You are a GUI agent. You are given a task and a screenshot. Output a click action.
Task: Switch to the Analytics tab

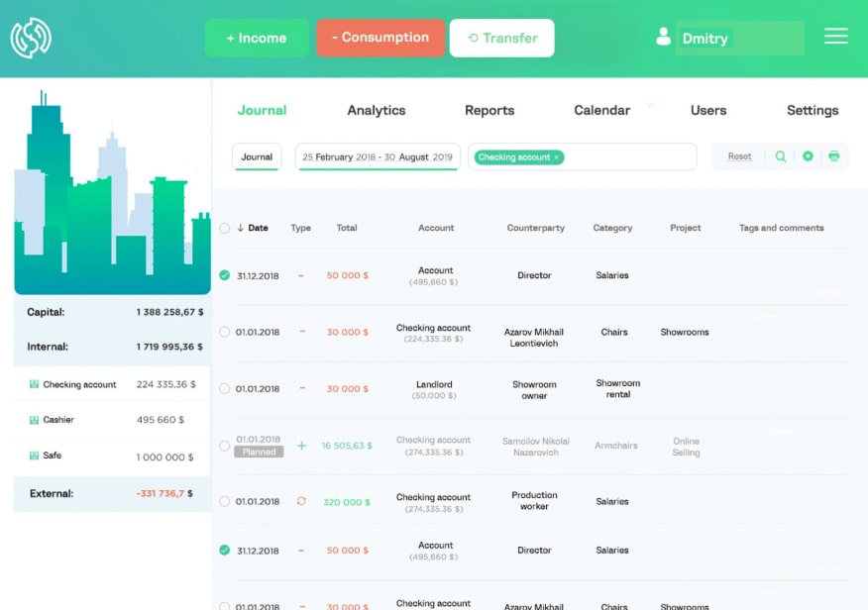click(x=376, y=111)
